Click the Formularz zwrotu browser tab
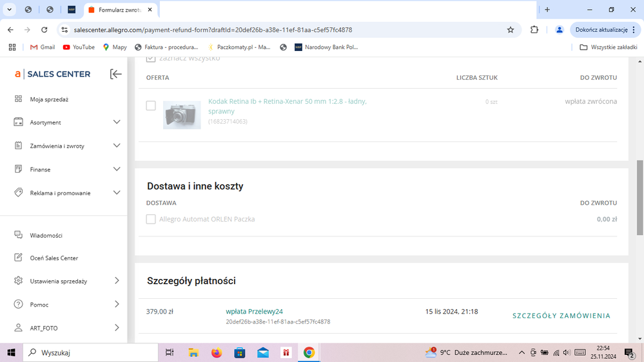 pyautogui.click(x=119, y=10)
